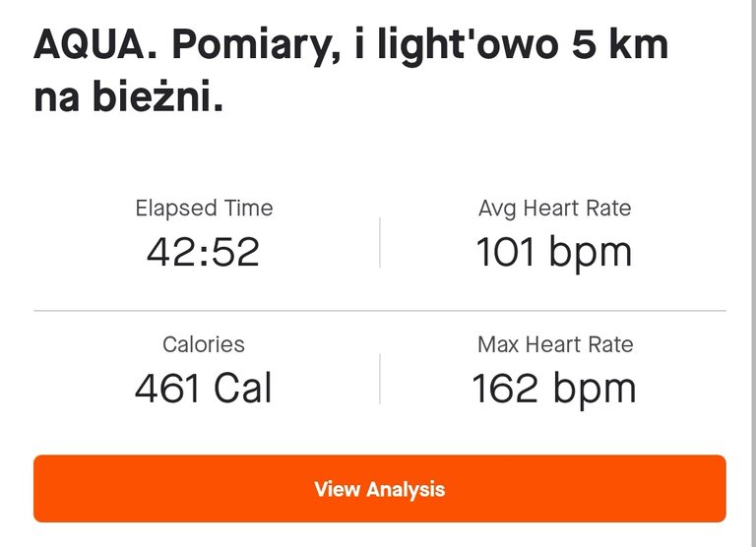Click the divider between Elapsed Time and Avg Heart Rate
The width and height of the screenshot is (756, 547).
coord(380,242)
